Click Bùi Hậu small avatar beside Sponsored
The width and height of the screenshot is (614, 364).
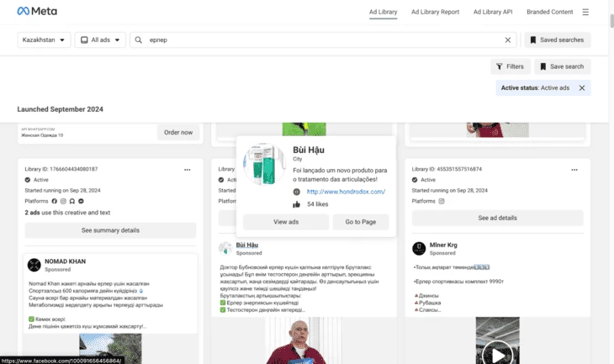tap(225, 249)
